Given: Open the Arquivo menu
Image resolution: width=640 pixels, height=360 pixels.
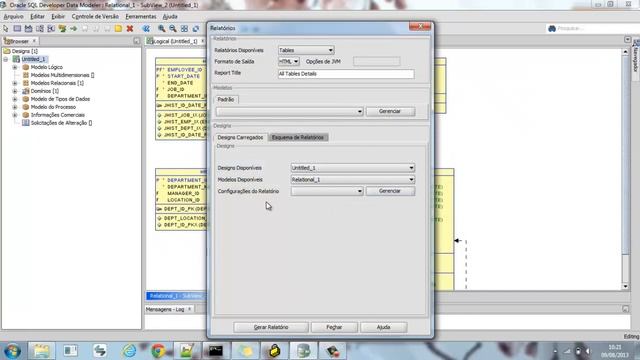Looking at the screenshot, I should pos(13,16).
